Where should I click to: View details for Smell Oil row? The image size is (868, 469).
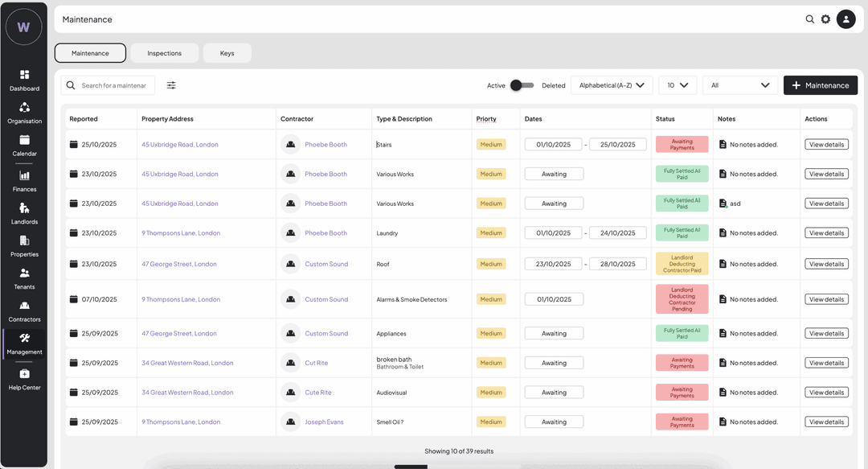point(826,422)
